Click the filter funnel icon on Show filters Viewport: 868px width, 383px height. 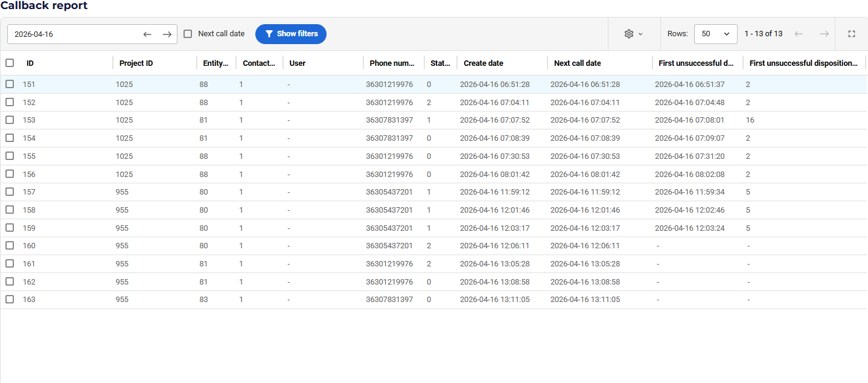[269, 34]
